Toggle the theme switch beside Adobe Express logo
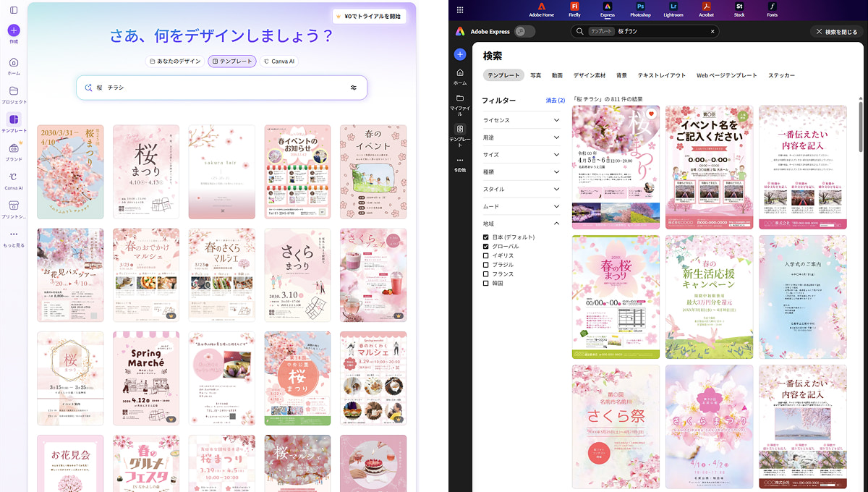Image resolution: width=868 pixels, height=492 pixels. (524, 31)
